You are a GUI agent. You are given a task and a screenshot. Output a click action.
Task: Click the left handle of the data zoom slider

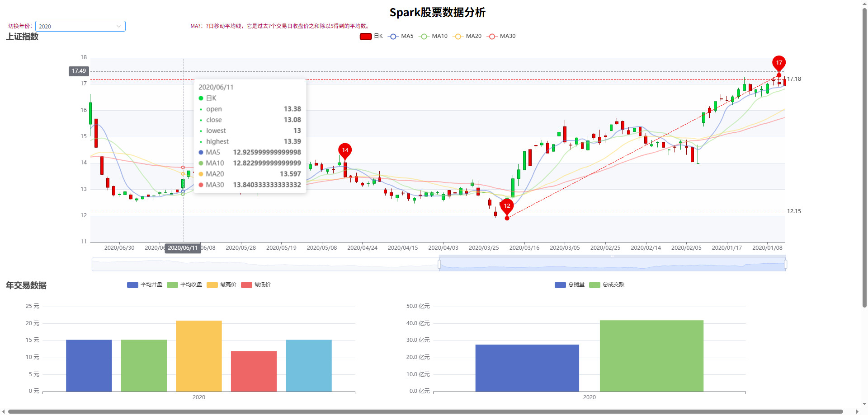439,264
